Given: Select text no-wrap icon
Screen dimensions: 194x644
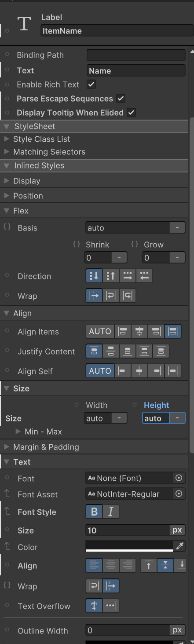Looking at the screenshot, I should [x=111, y=586].
